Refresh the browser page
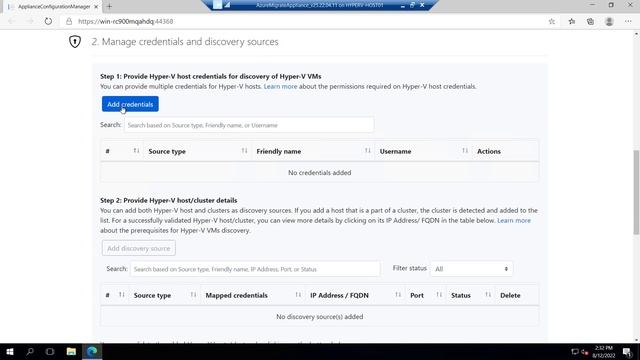Viewport: 640px width, 360px height. pos(48,21)
